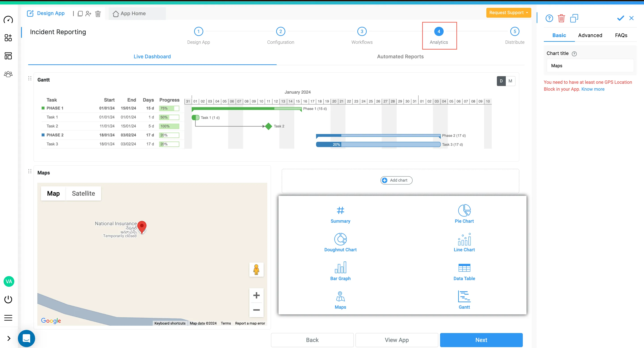This screenshot has height=348, width=644.
Task: Switch to the Automated Reports tab
Action: pos(400,57)
